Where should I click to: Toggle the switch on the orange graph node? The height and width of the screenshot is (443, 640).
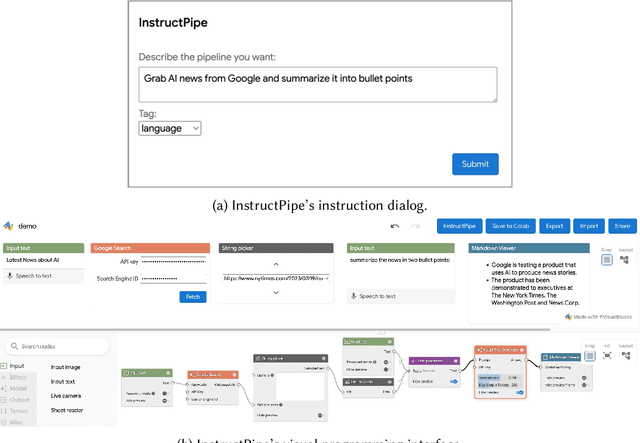pyautogui.click(x=520, y=393)
